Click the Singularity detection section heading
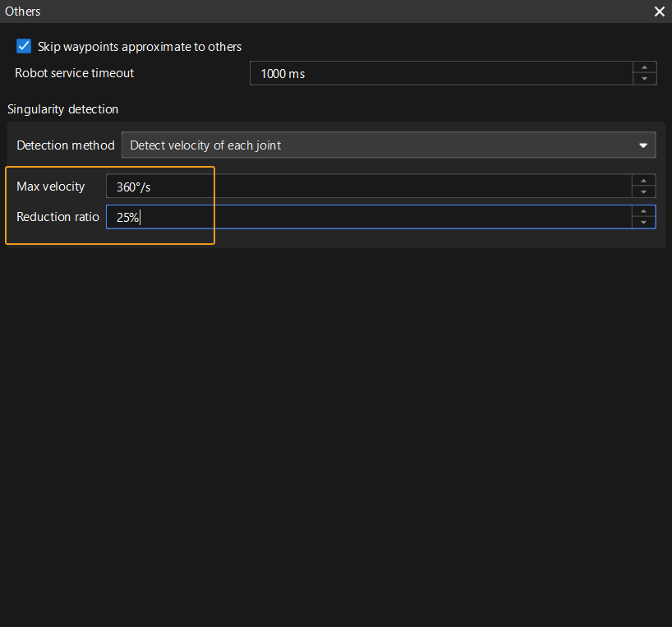This screenshot has width=672, height=627. coord(62,109)
